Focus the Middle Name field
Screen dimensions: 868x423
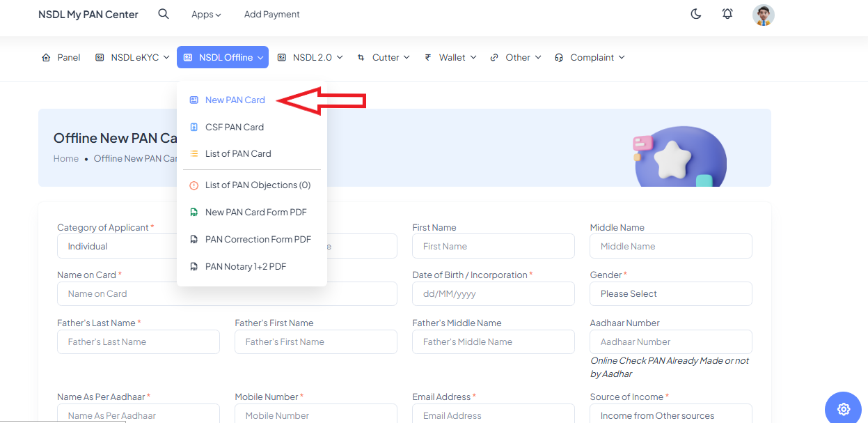click(x=671, y=246)
